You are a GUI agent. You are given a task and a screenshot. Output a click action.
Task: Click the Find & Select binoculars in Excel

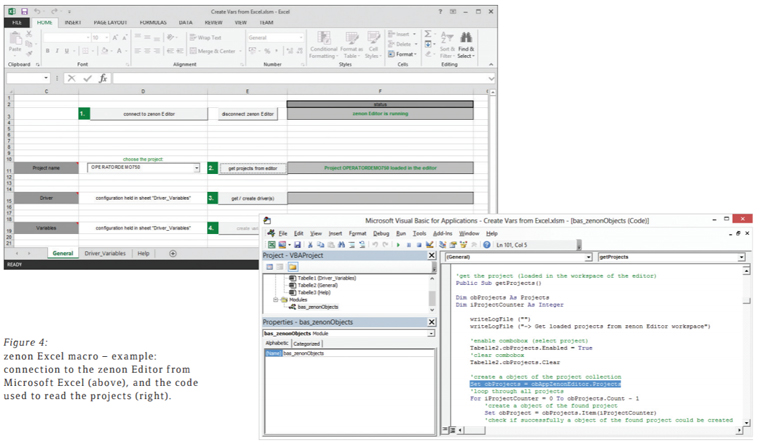coord(466,44)
